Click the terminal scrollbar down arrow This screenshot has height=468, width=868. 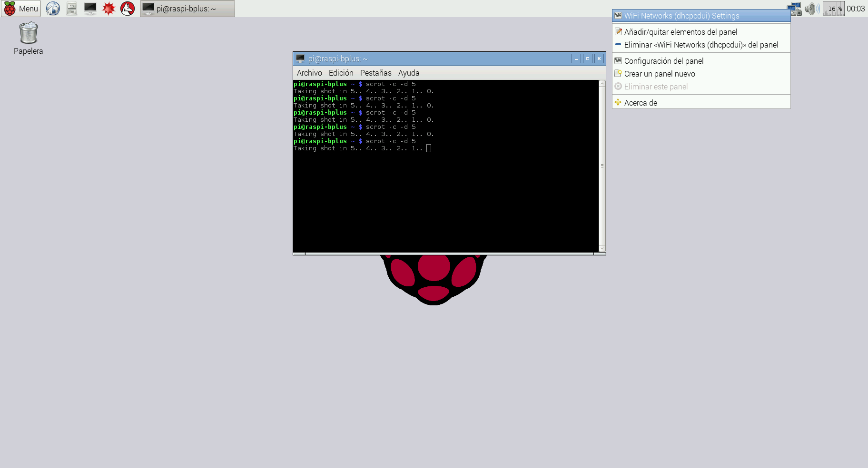(x=602, y=248)
